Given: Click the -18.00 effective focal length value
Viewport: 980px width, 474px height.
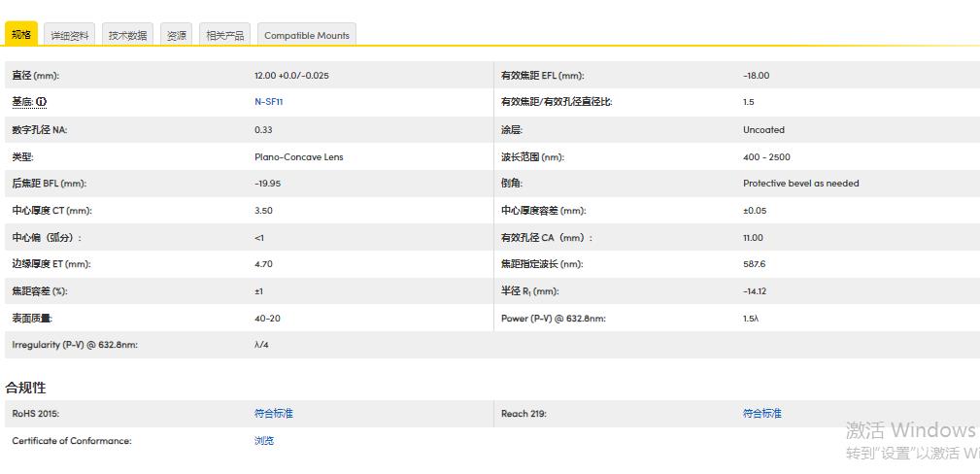Looking at the screenshot, I should tap(756, 76).
